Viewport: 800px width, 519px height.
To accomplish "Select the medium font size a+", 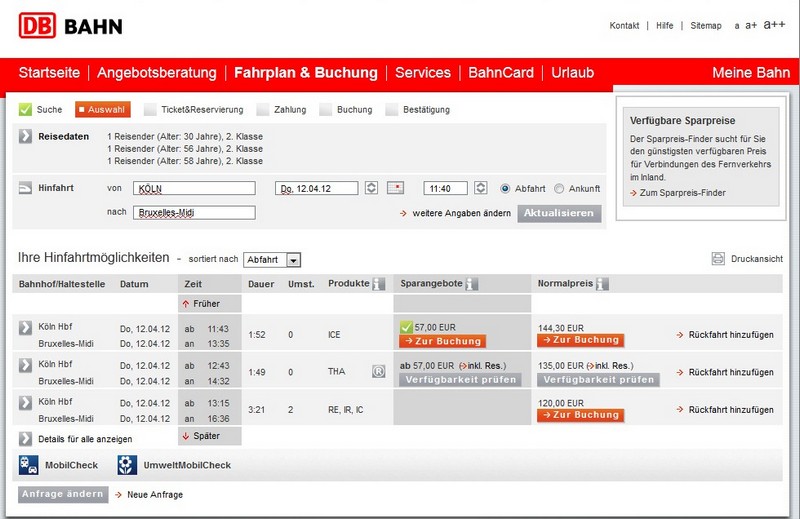I will point(751,26).
